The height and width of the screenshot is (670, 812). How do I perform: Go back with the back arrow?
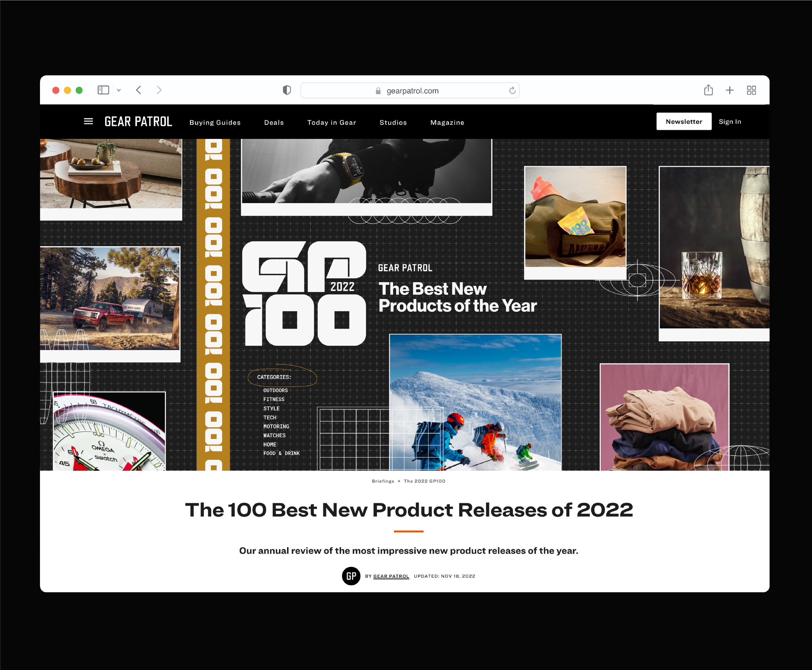tap(139, 90)
